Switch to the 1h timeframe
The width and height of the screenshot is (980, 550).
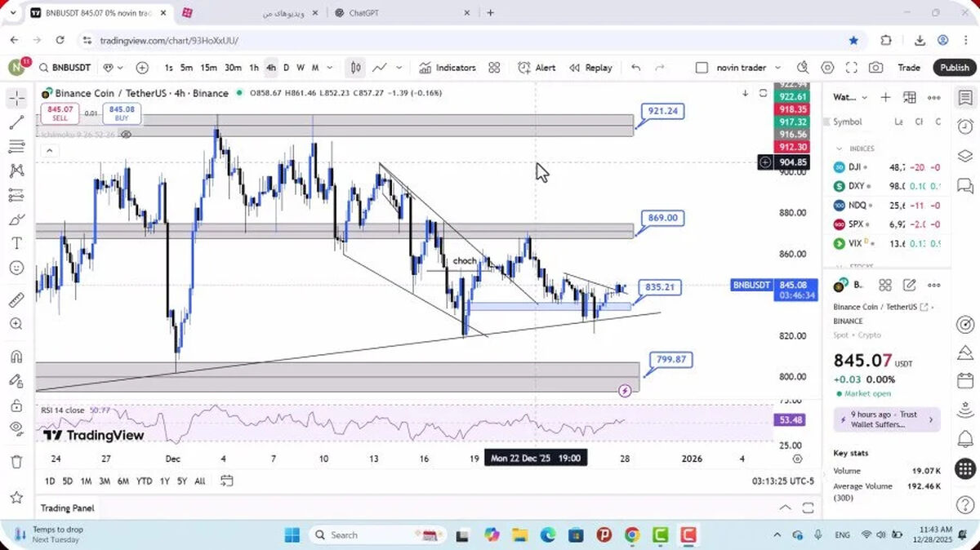pyautogui.click(x=254, y=68)
